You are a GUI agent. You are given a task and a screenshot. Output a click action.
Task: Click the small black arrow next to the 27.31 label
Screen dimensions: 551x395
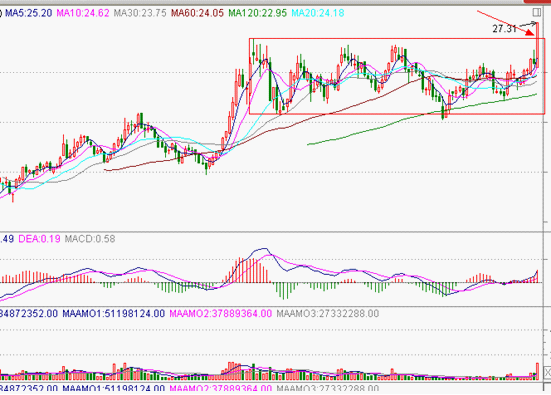(528, 25)
